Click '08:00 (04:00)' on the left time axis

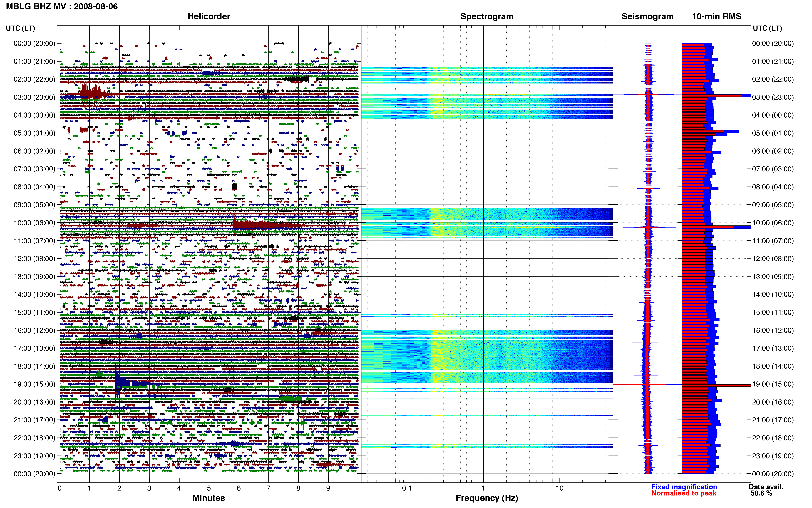click(x=34, y=187)
